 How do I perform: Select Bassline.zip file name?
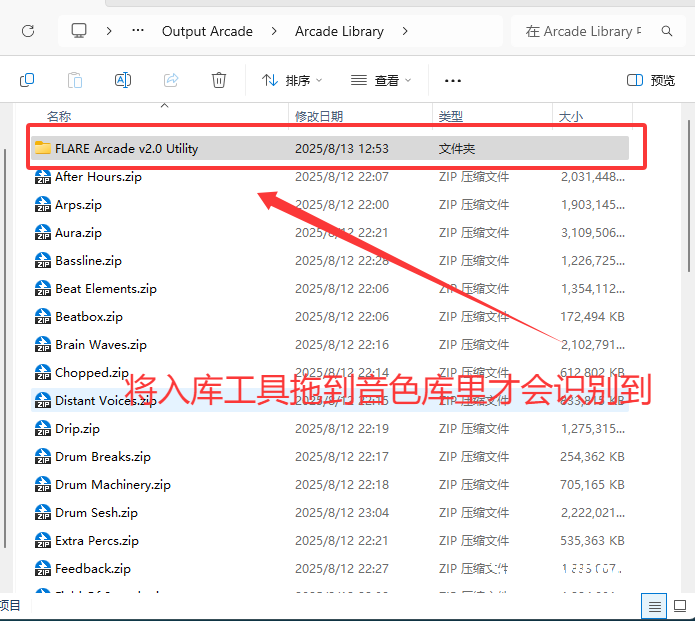tap(89, 261)
